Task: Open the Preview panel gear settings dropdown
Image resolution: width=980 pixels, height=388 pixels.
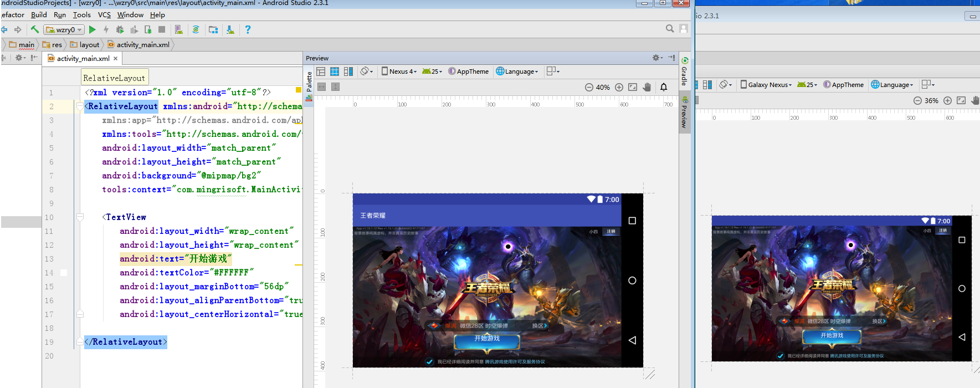Action: 658,58
